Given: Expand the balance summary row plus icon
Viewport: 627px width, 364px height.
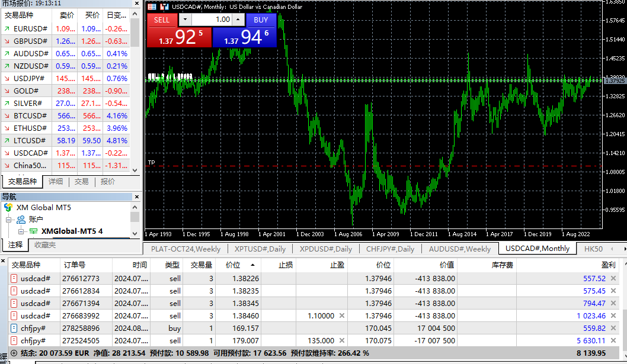Looking at the screenshot, I should [x=14, y=353].
